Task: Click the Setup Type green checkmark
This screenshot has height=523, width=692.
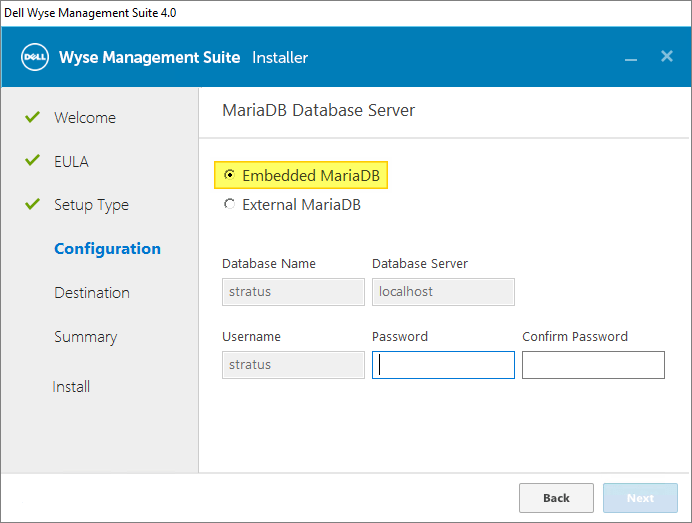Action: [x=32, y=205]
